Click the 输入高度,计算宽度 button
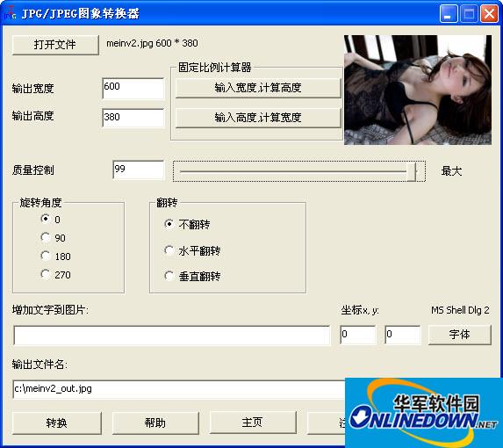The height and width of the screenshot is (448, 503). 258,118
